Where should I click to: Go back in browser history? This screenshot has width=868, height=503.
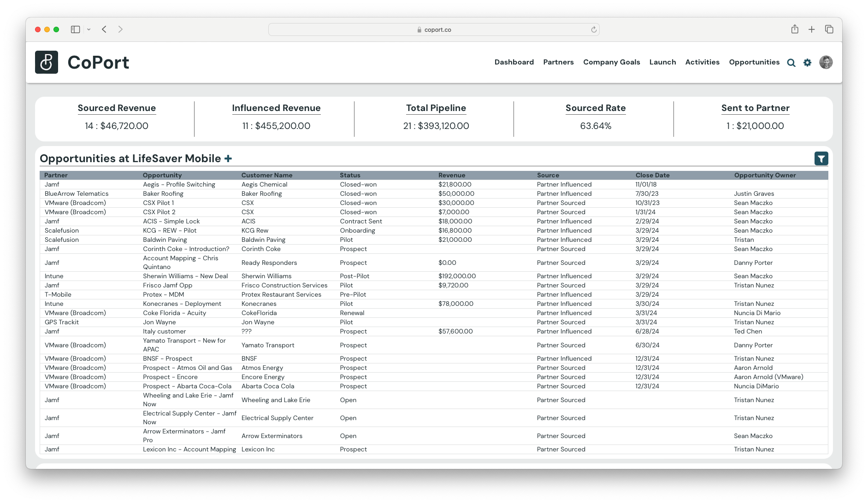pyautogui.click(x=104, y=29)
